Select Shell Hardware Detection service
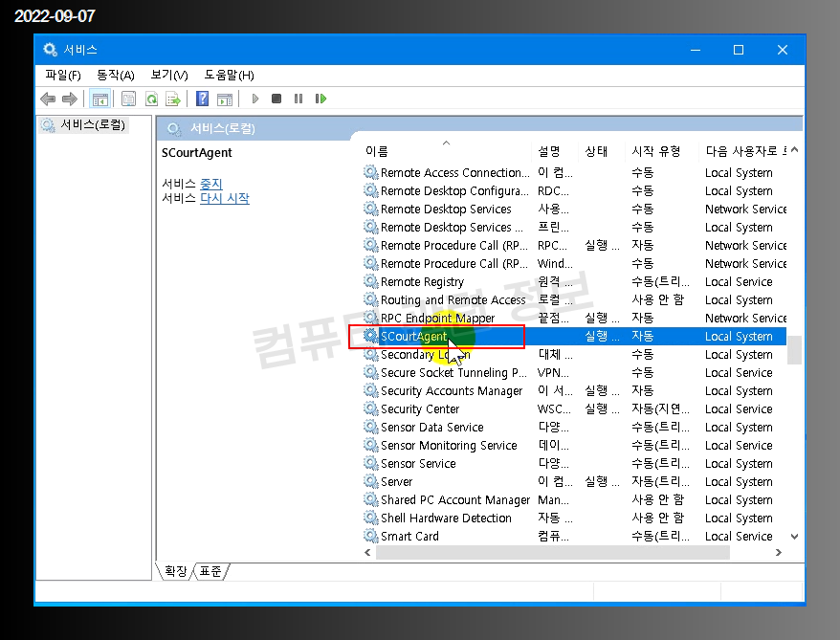This screenshot has height=640, width=840. pyautogui.click(x=574, y=518)
